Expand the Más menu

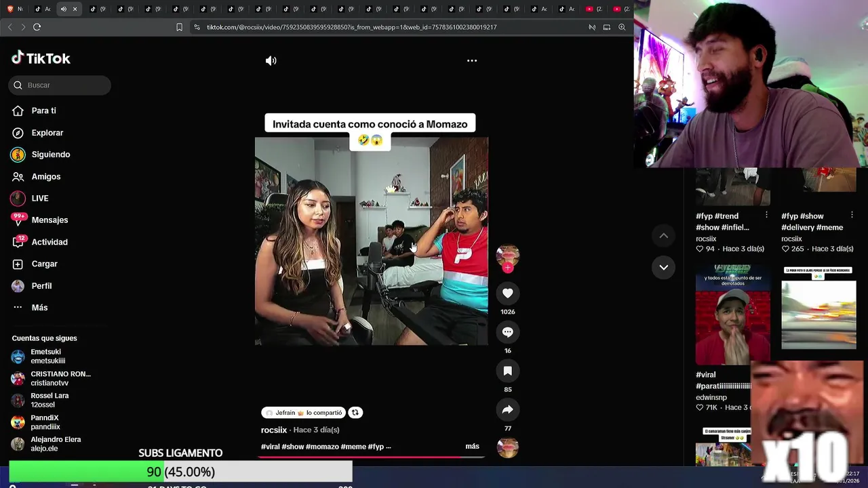(39, 307)
